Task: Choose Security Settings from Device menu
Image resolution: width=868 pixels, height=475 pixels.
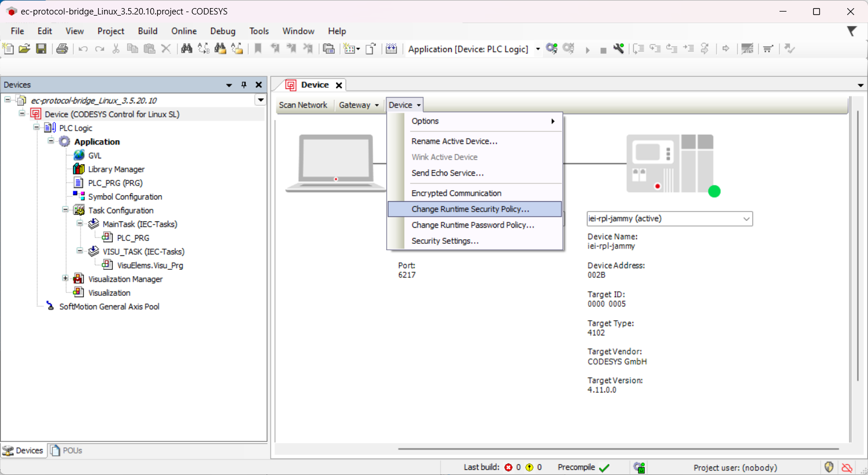Action: (x=475, y=241)
